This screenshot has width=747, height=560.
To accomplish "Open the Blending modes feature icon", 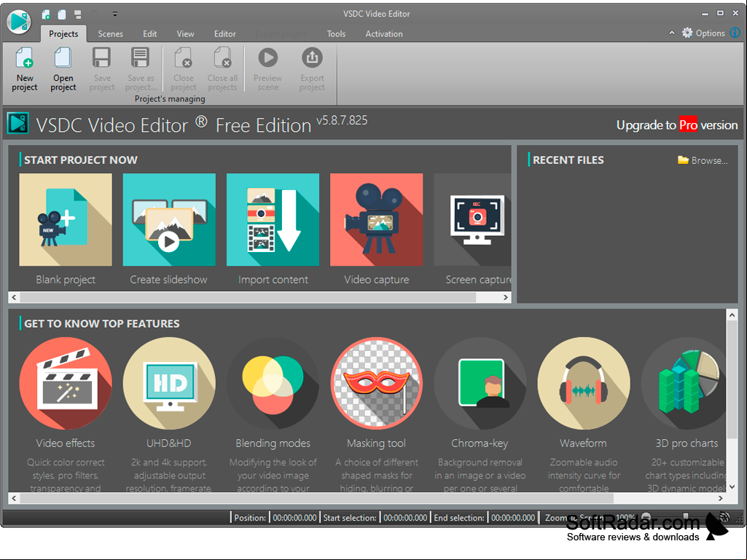I will tap(273, 383).
